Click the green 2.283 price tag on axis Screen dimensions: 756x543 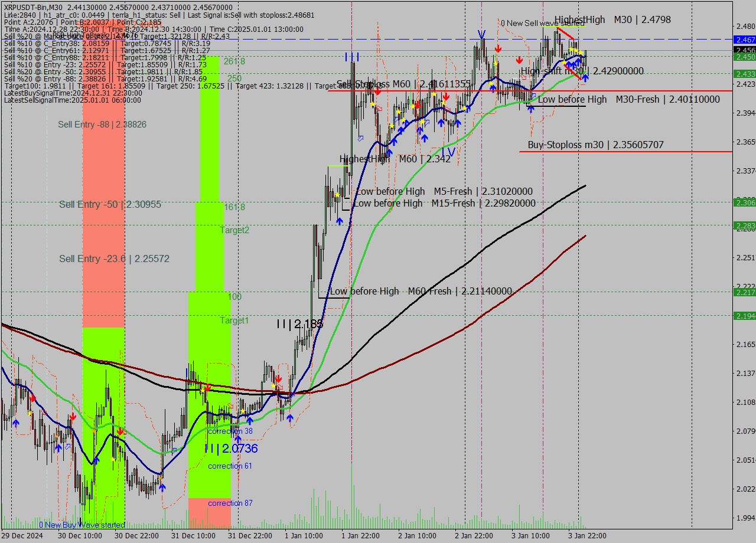click(744, 225)
